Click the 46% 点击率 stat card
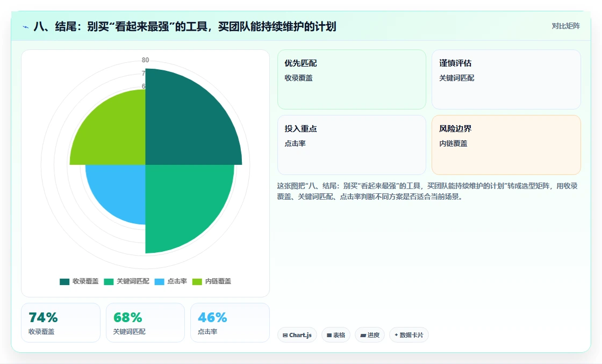 pos(230,323)
